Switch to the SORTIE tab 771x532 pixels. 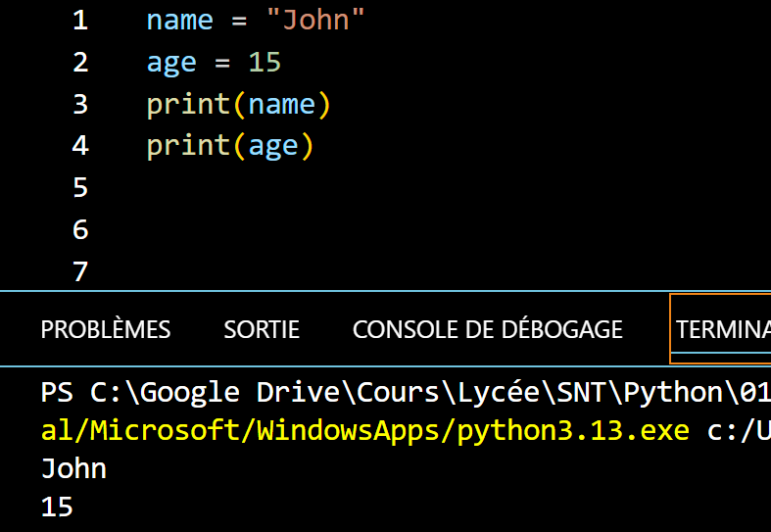[262, 330]
